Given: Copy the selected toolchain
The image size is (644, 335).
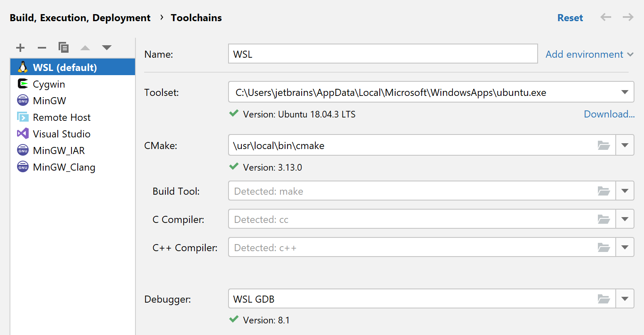Looking at the screenshot, I should (64, 47).
